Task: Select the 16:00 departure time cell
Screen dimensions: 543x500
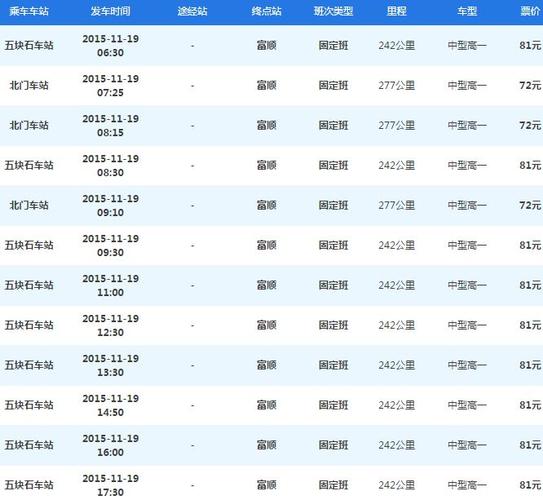Action: [x=110, y=445]
